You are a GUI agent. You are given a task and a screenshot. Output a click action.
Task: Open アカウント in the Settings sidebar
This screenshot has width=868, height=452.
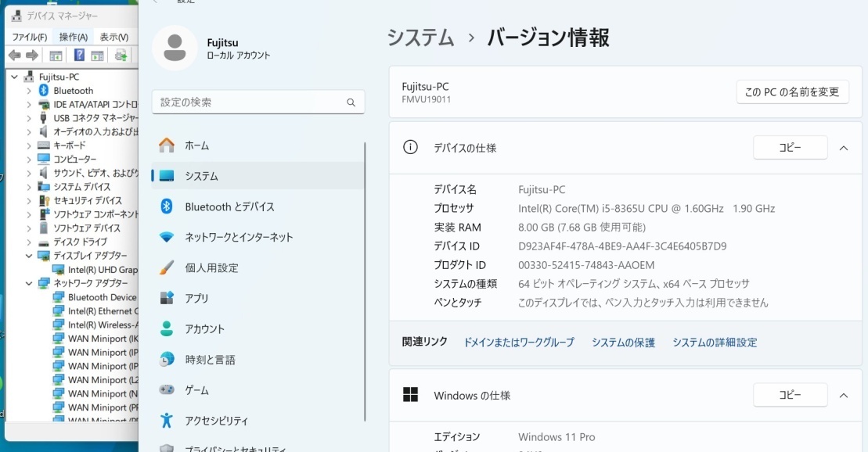click(x=258, y=329)
